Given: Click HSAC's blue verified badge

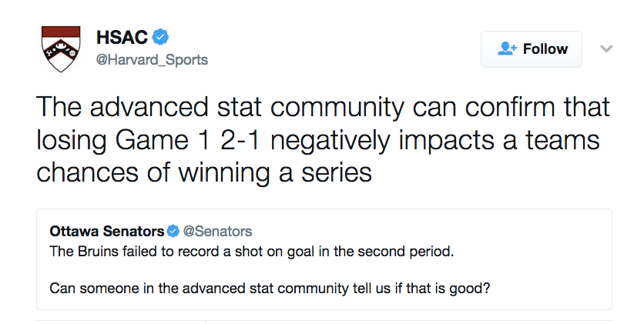Looking at the screenshot, I should pyautogui.click(x=160, y=37).
